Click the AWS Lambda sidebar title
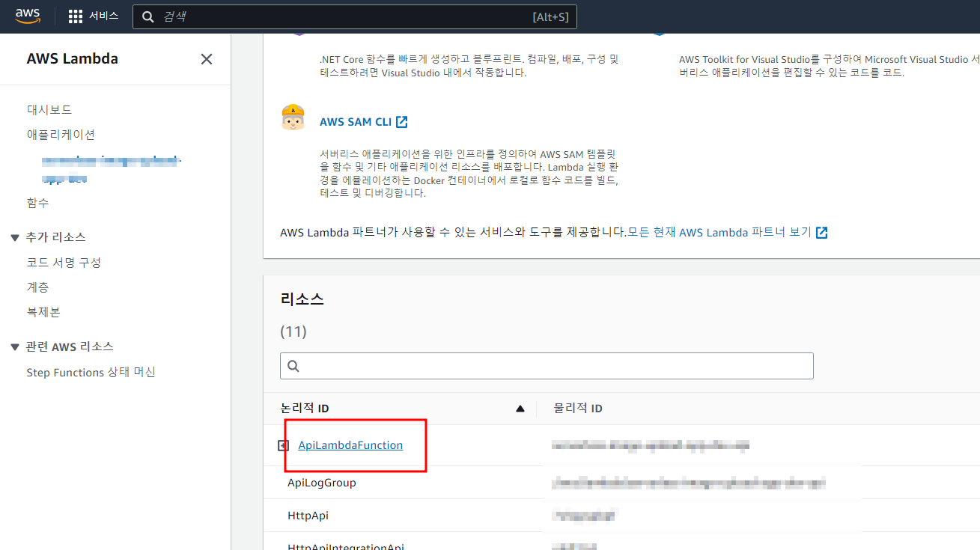The width and height of the screenshot is (980, 550). pyautogui.click(x=72, y=59)
